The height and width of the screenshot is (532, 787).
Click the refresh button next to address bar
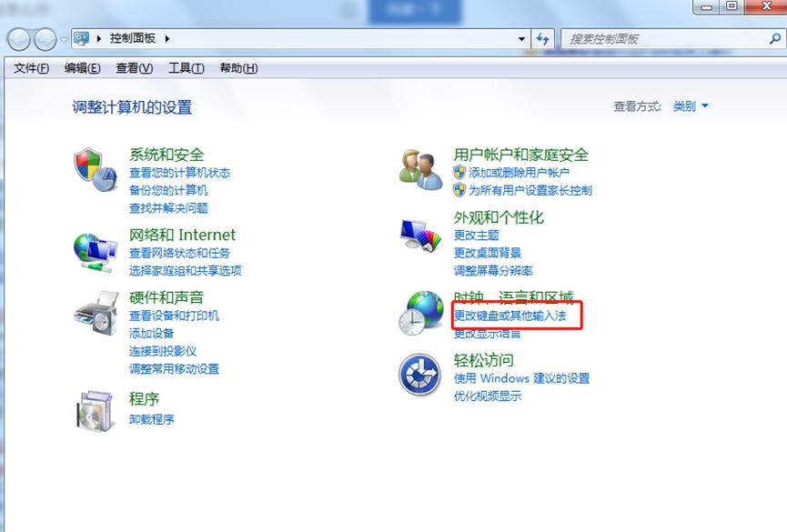542,39
